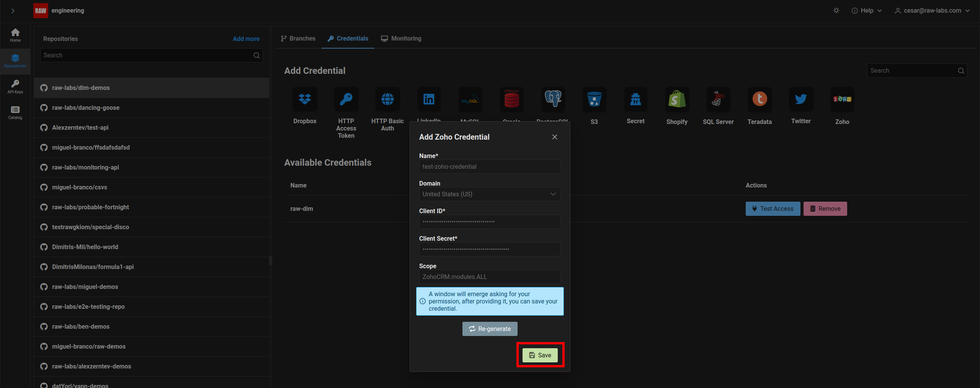Image resolution: width=980 pixels, height=388 pixels.
Task: Focus the Scope field ZohoCRM.modules.ALL
Action: tap(490, 277)
